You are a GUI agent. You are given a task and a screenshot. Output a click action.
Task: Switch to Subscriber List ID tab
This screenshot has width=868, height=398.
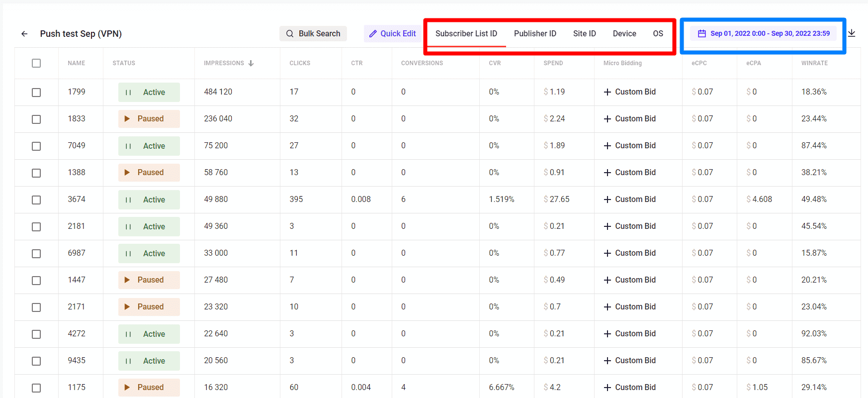[x=466, y=34]
